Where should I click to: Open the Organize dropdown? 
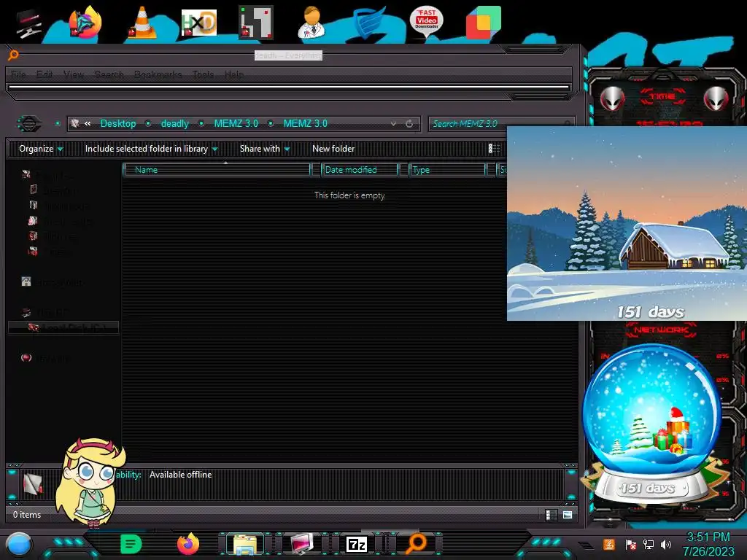[41, 149]
